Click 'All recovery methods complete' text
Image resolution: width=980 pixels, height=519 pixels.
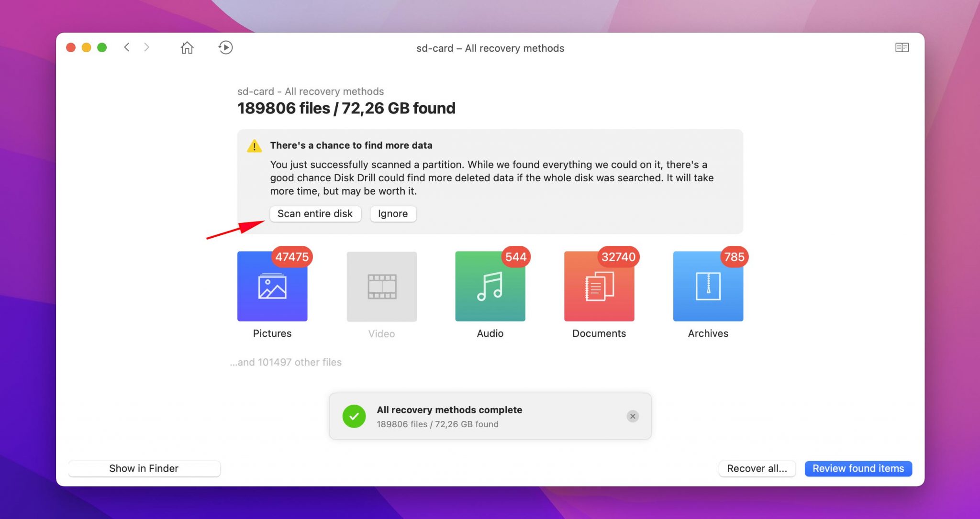click(x=449, y=410)
